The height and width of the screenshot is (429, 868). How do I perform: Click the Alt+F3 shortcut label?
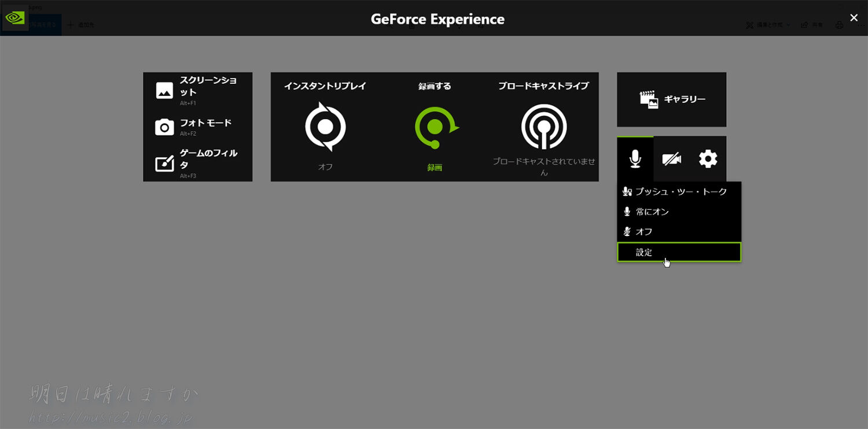188,176
